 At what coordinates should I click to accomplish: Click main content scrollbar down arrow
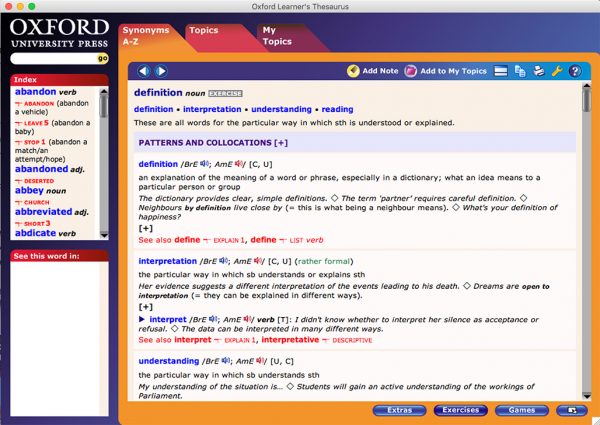point(586,396)
